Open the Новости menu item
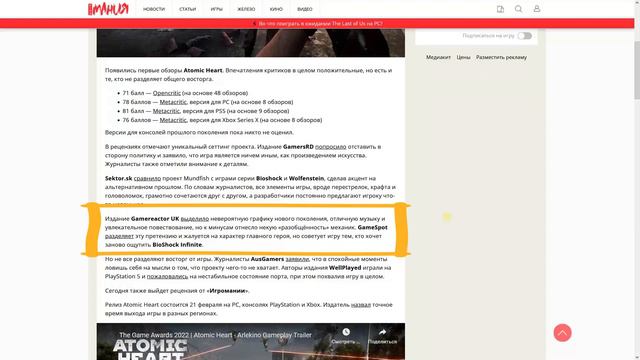The width and height of the screenshot is (640, 360). coord(154,9)
